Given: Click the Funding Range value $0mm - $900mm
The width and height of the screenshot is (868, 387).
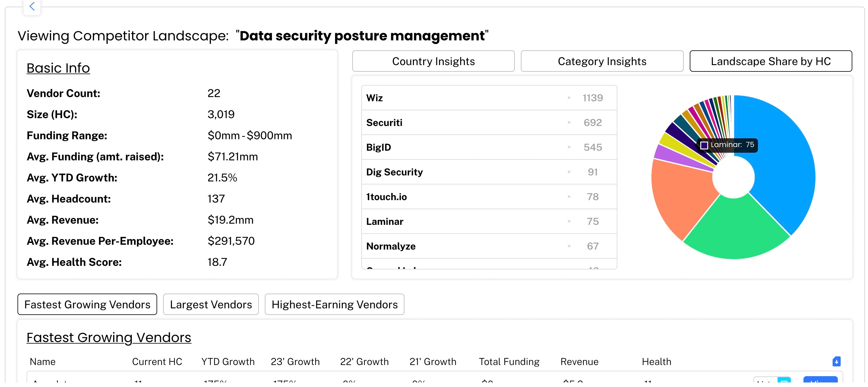Looking at the screenshot, I should point(250,135).
